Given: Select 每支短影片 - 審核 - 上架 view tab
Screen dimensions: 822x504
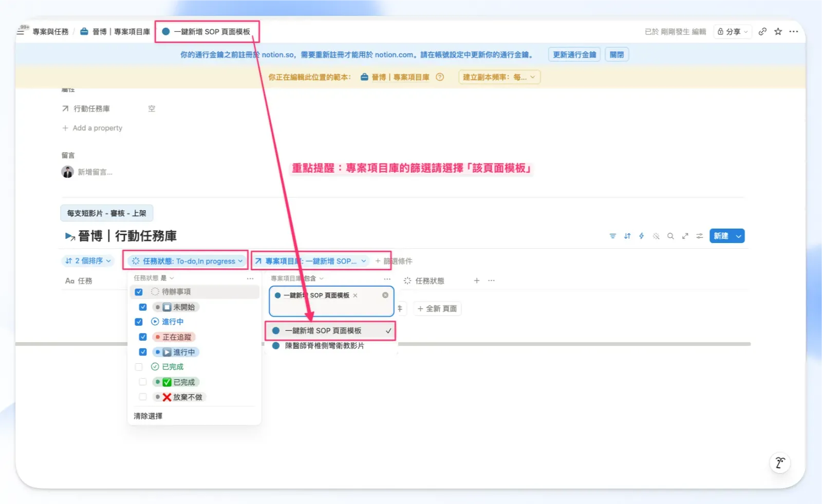Looking at the screenshot, I should pos(107,213).
